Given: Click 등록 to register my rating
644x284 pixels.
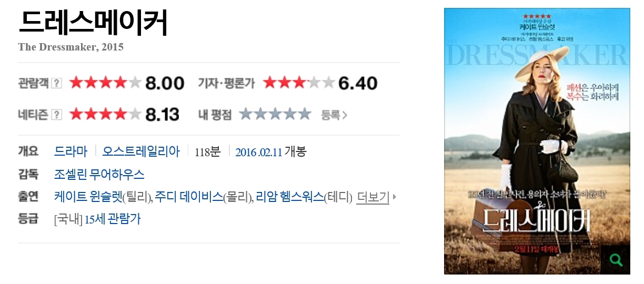Looking at the screenshot, I should 330,115.
